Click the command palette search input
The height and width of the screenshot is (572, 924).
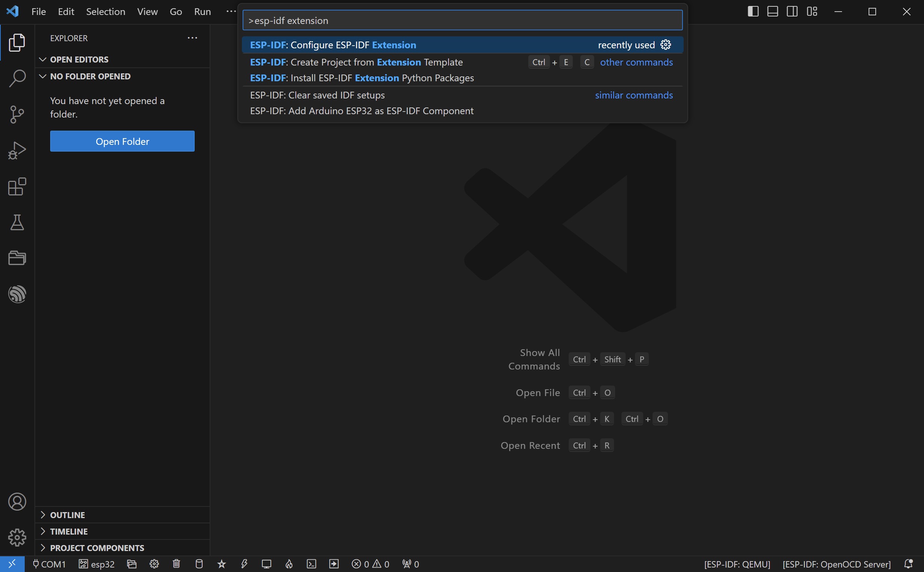click(x=462, y=21)
